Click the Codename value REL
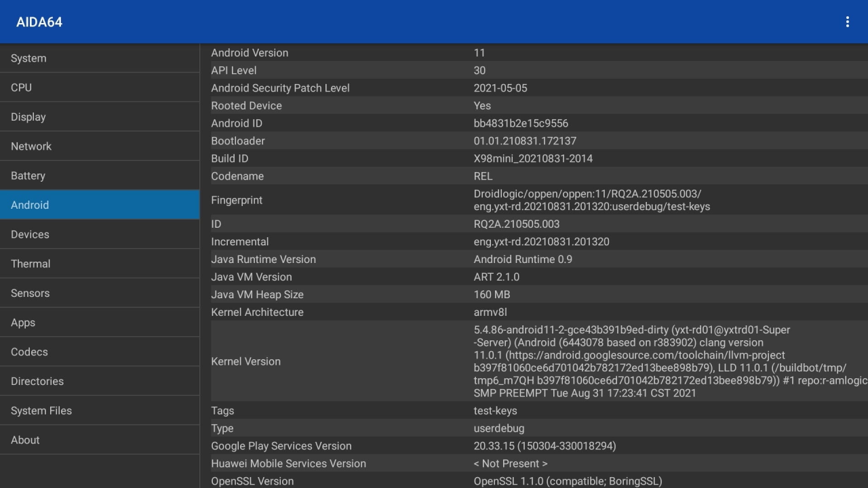This screenshot has width=868, height=488. 483,176
